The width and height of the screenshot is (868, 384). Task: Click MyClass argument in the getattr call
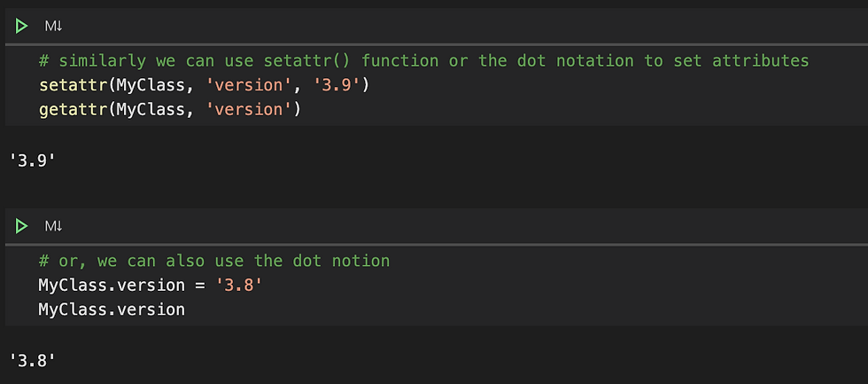(150, 109)
